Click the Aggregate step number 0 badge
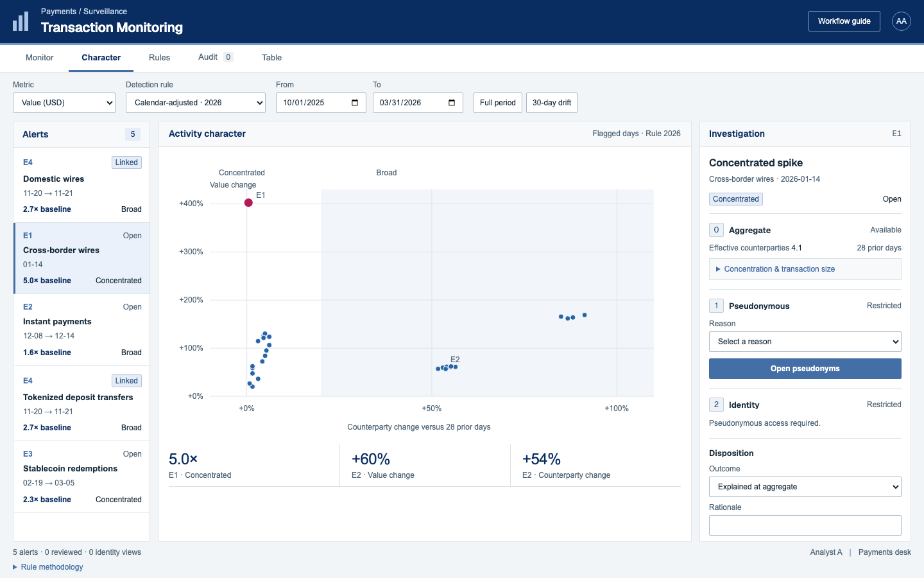Image resolution: width=924 pixels, height=578 pixels. (x=716, y=230)
